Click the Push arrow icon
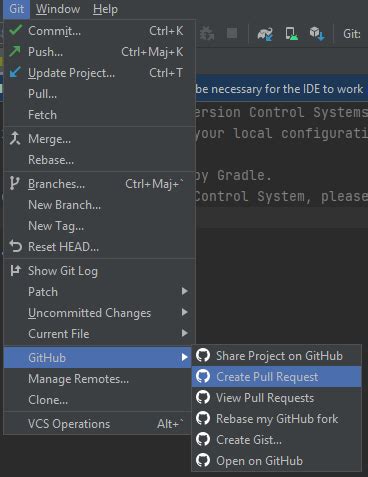Image resolution: width=368 pixels, height=477 pixels. pyautogui.click(x=15, y=51)
